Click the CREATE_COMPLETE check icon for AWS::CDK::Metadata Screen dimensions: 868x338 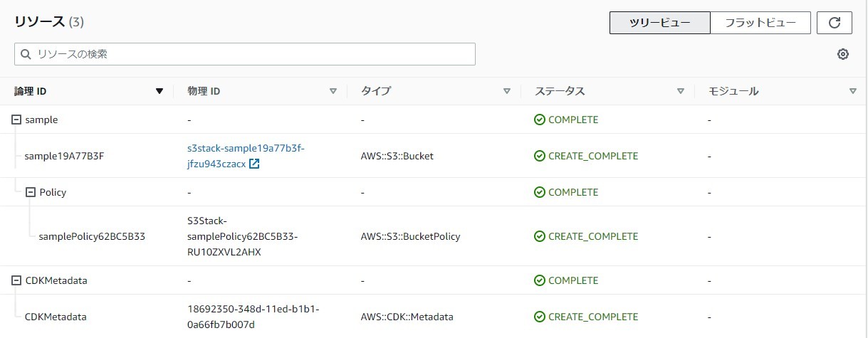[x=540, y=317]
